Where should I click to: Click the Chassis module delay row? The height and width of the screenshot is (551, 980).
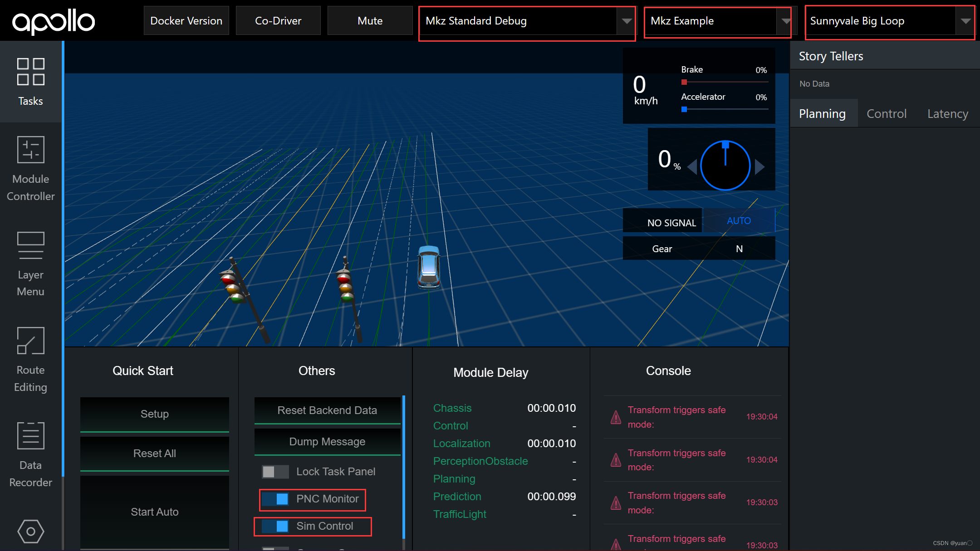[504, 408]
